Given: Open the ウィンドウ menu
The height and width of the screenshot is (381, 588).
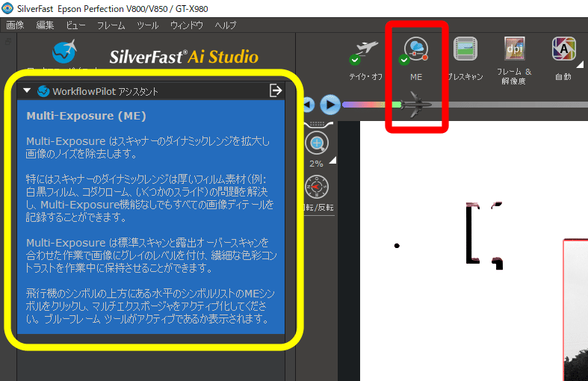Looking at the screenshot, I should pyautogui.click(x=186, y=25).
